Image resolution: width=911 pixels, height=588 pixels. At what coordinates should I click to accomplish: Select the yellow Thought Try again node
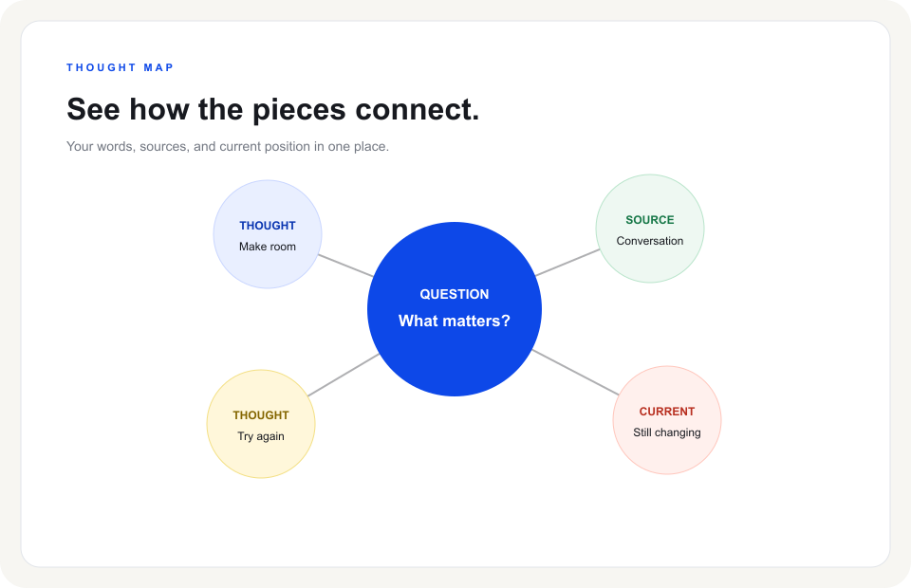261,424
